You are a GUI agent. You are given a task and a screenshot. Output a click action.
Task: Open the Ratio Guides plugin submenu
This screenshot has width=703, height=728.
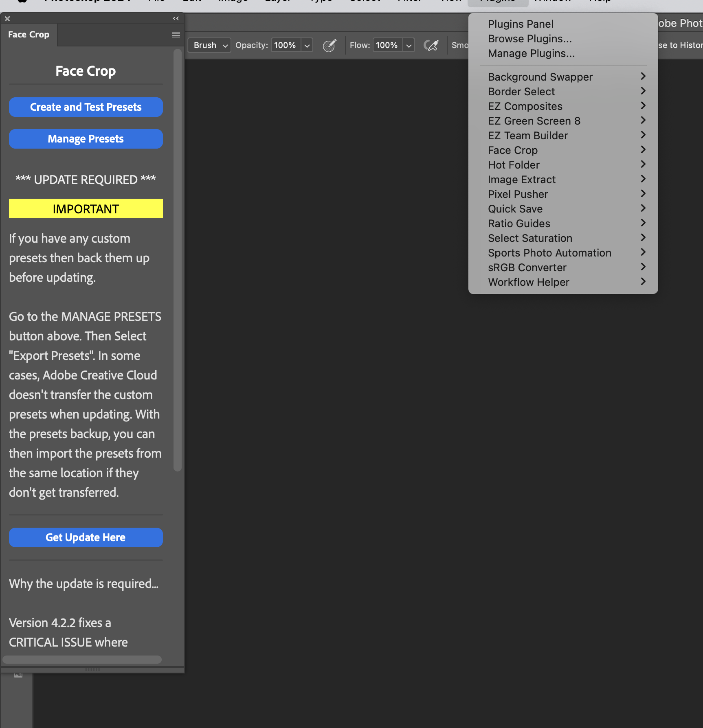pyautogui.click(x=563, y=224)
